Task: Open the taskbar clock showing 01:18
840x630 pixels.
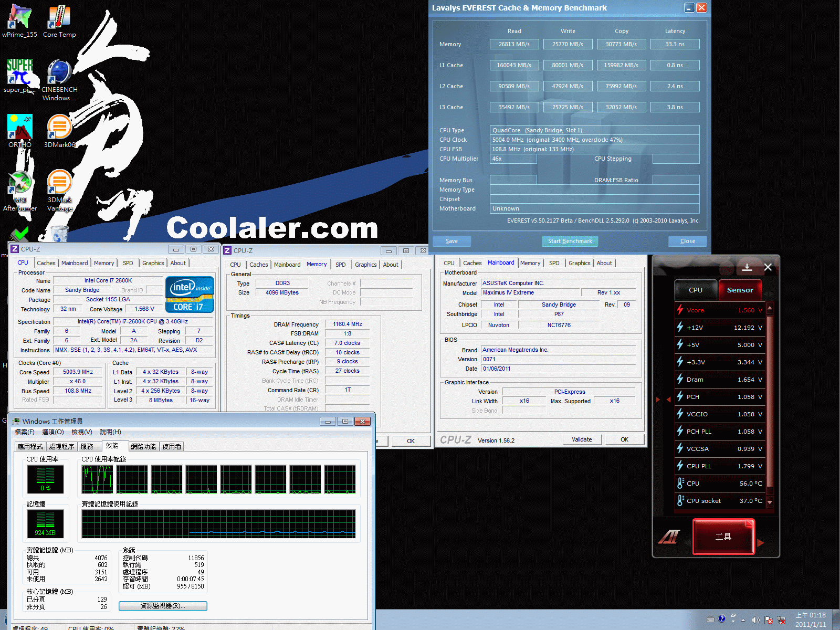Action: point(811,619)
